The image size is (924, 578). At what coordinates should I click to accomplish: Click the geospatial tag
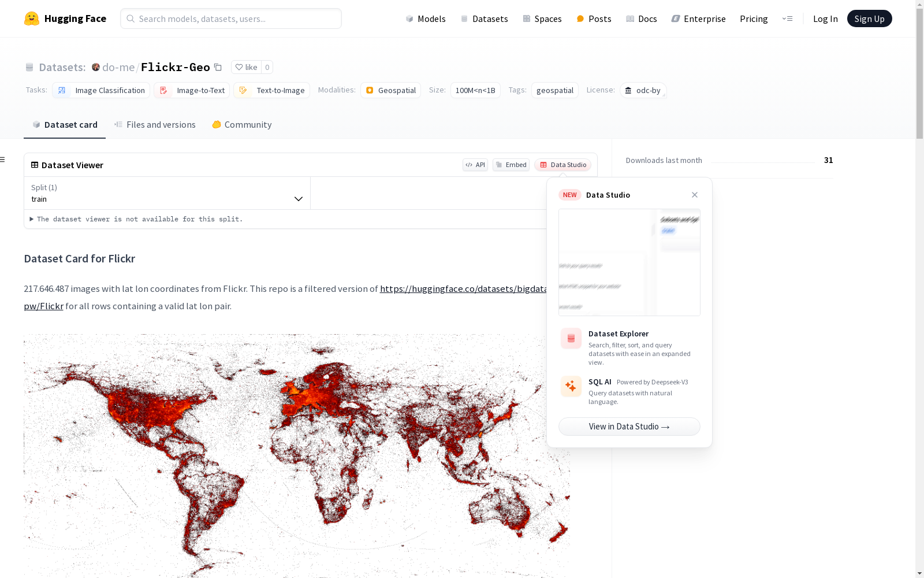click(x=555, y=90)
